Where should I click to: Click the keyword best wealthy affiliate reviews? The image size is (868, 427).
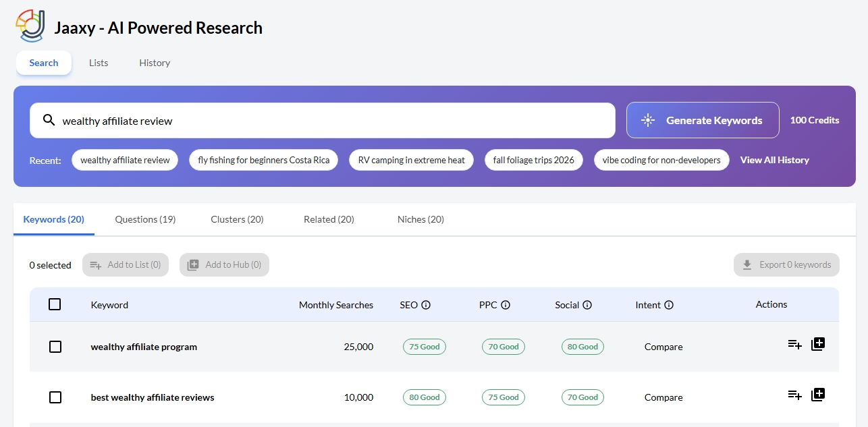click(x=153, y=397)
